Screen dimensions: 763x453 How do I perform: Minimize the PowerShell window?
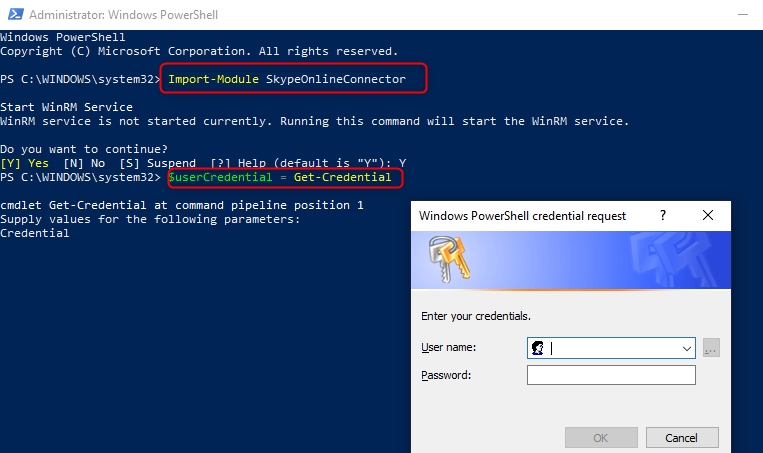[743, 15]
